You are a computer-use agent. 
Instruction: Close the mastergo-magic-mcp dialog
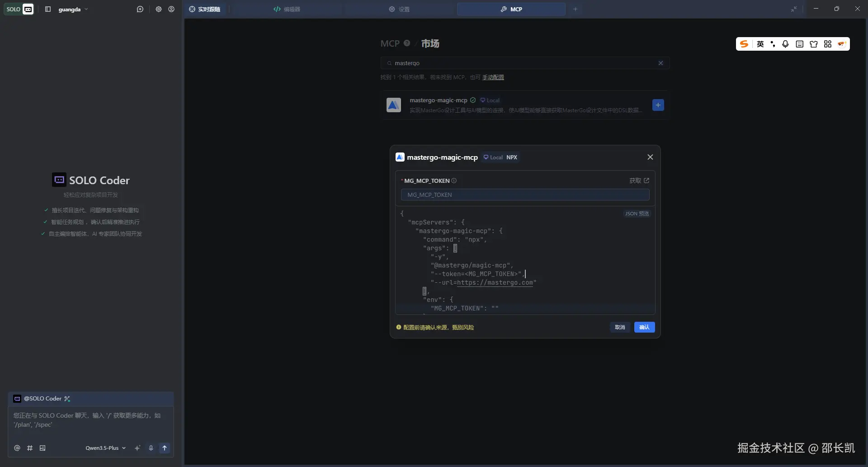650,157
